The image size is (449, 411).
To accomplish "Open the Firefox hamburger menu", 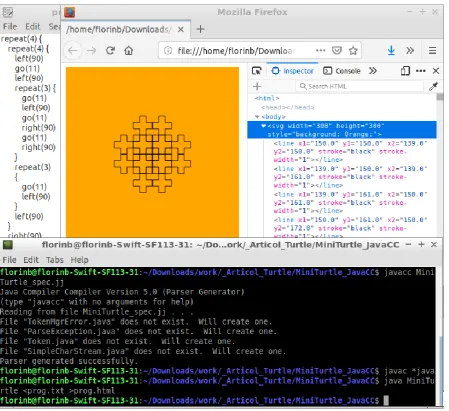I will pyautogui.click(x=432, y=50).
